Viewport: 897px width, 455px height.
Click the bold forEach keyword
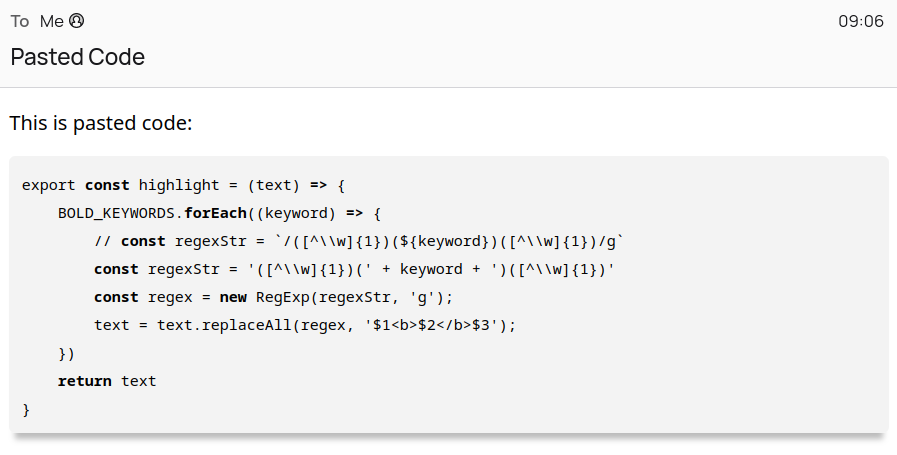[x=215, y=213]
